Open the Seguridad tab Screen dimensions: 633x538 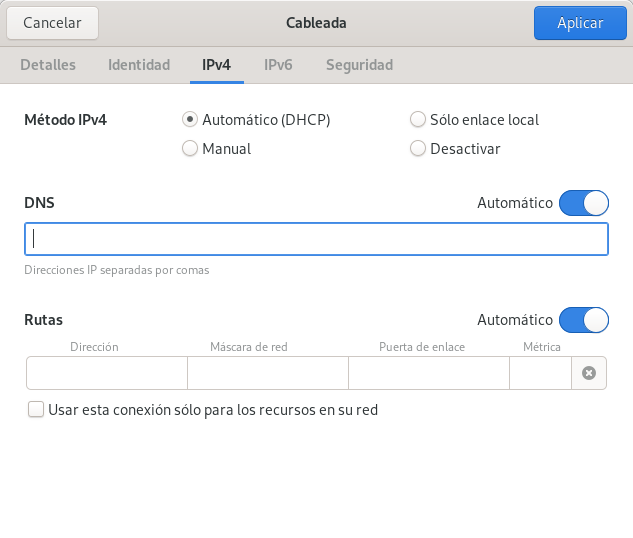[x=359, y=65]
